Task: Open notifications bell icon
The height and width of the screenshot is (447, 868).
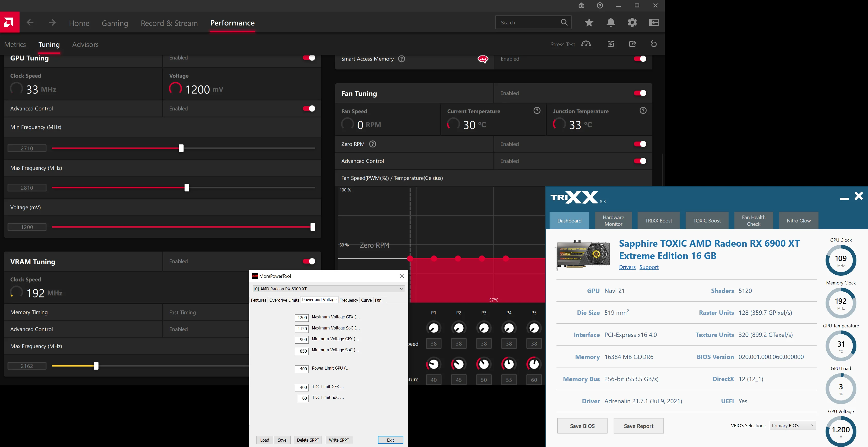Action: [610, 23]
